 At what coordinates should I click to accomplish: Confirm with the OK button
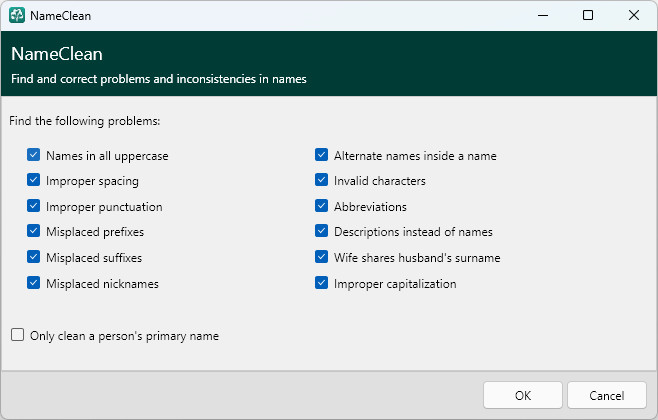click(x=522, y=395)
